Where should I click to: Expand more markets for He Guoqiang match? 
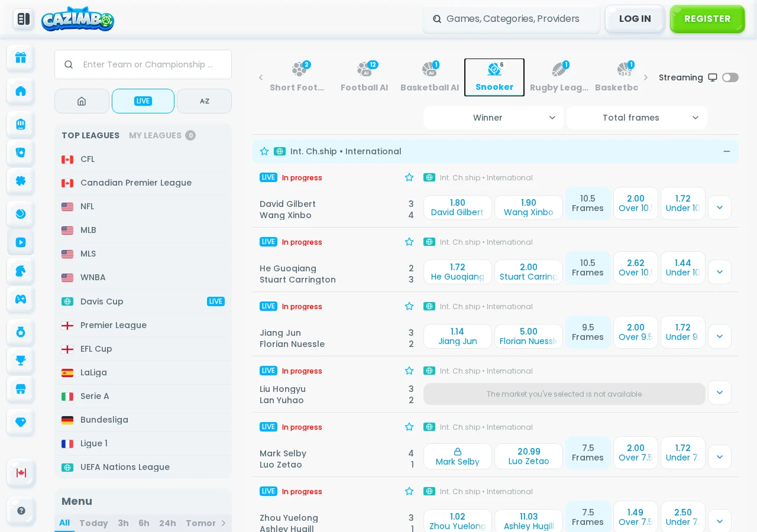point(720,272)
